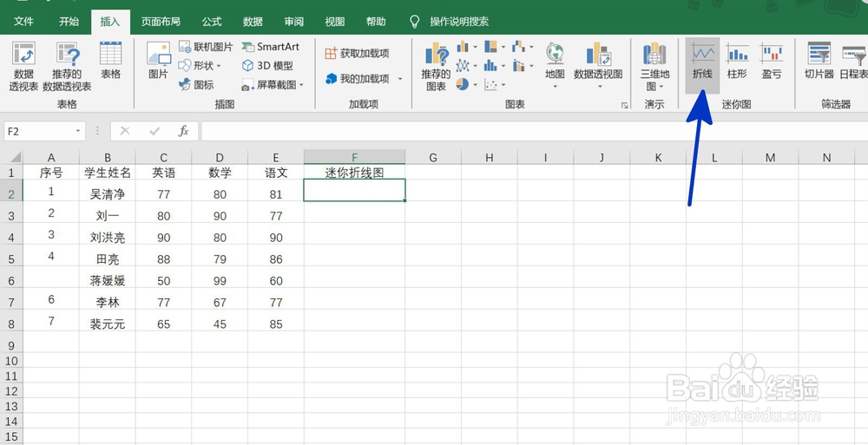This screenshot has height=445, width=868.
Task: Insert a Table (表格)
Action: coord(111,61)
